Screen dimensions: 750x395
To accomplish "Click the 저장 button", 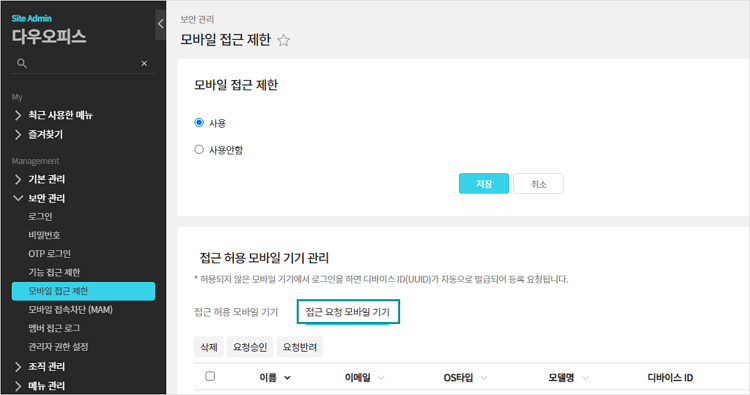I will (484, 184).
